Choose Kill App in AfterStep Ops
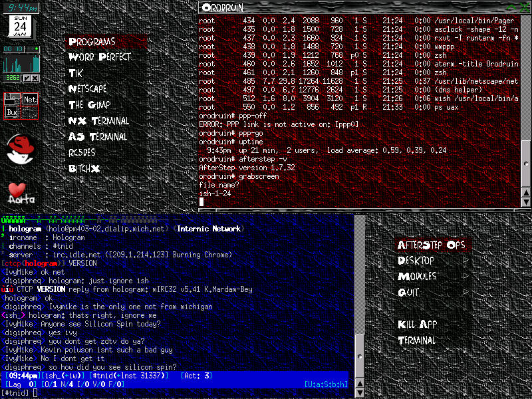This screenshot has height=399, width=532. tap(417, 325)
